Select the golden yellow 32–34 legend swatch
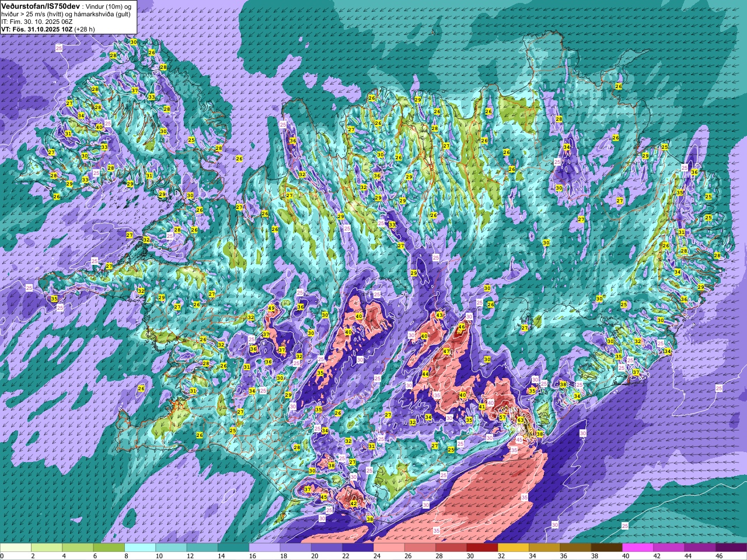This screenshot has width=747, height=560. 513,548
